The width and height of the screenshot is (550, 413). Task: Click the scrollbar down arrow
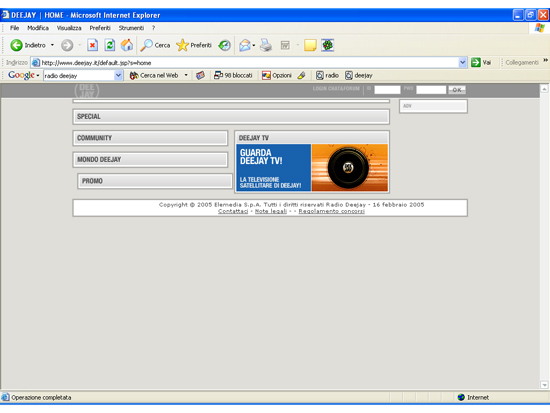(x=544, y=385)
